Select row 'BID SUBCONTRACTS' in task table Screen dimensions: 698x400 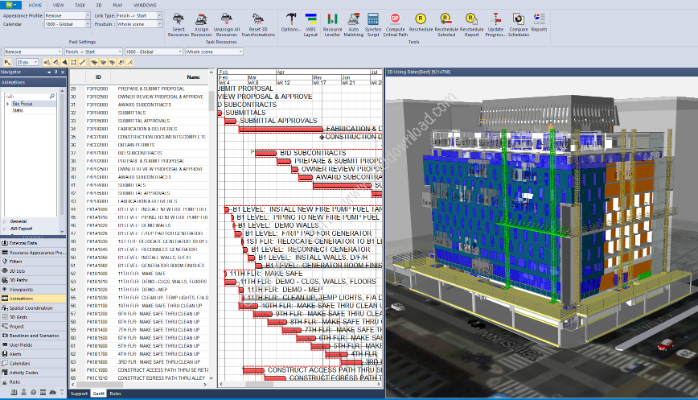[139, 153]
